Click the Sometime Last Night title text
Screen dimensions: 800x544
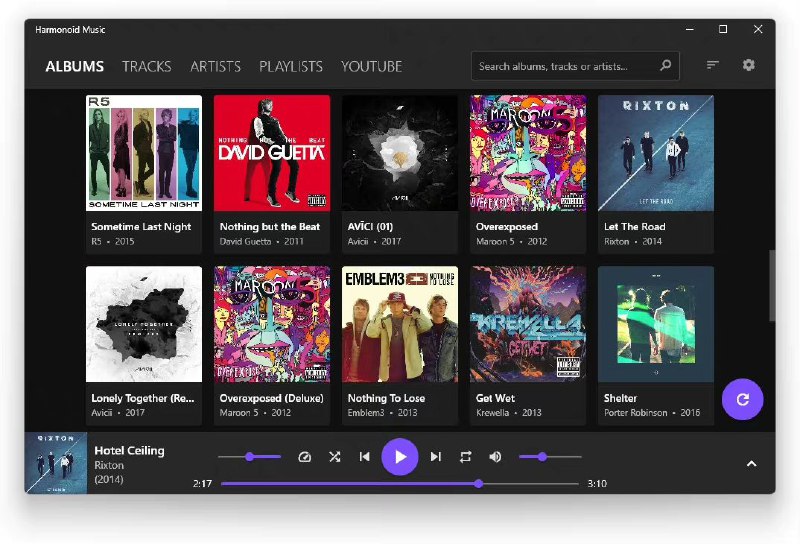(141, 227)
